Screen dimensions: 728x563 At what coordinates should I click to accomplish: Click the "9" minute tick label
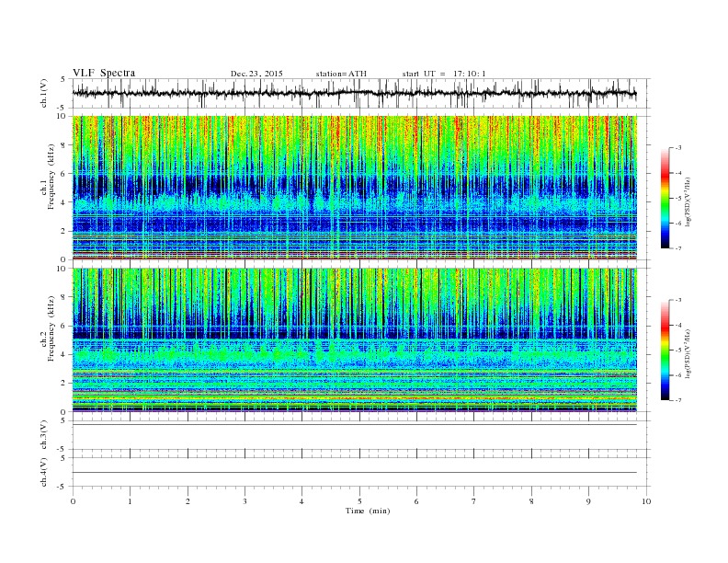point(588,501)
